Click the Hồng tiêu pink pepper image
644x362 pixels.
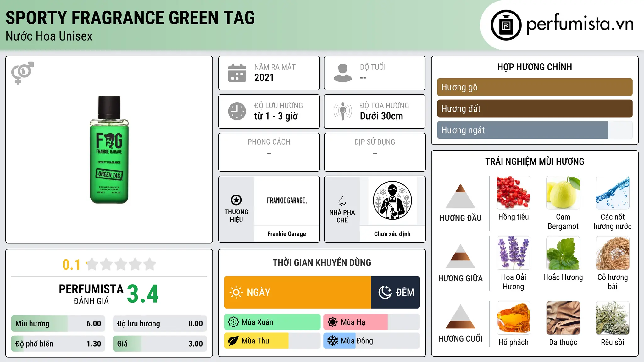click(514, 193)
